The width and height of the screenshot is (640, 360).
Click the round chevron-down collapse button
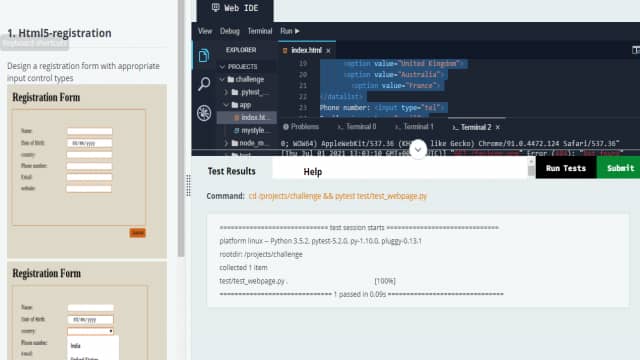418,149
